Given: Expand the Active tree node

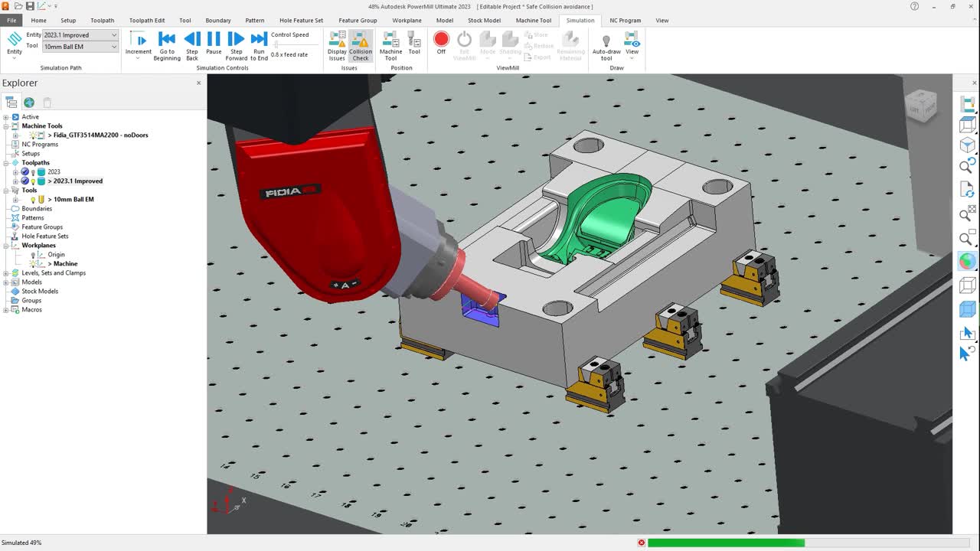Looking at the screenshot, I should point(6,117).
